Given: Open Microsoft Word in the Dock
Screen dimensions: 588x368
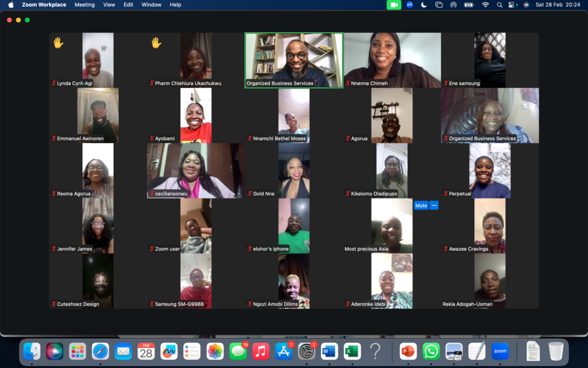Looking at the screenshot, I should coord(329,351).
